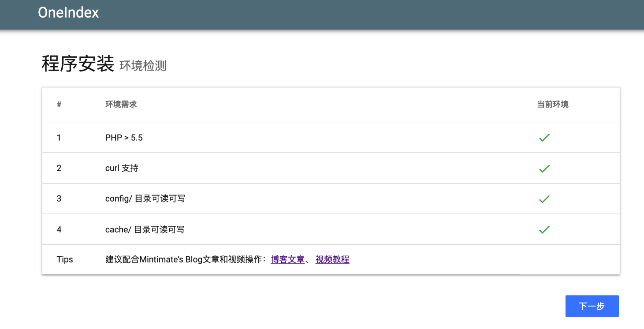Open the 博客文章 link
This screenshot has height=329, width=644.
[x=287, y=259]
